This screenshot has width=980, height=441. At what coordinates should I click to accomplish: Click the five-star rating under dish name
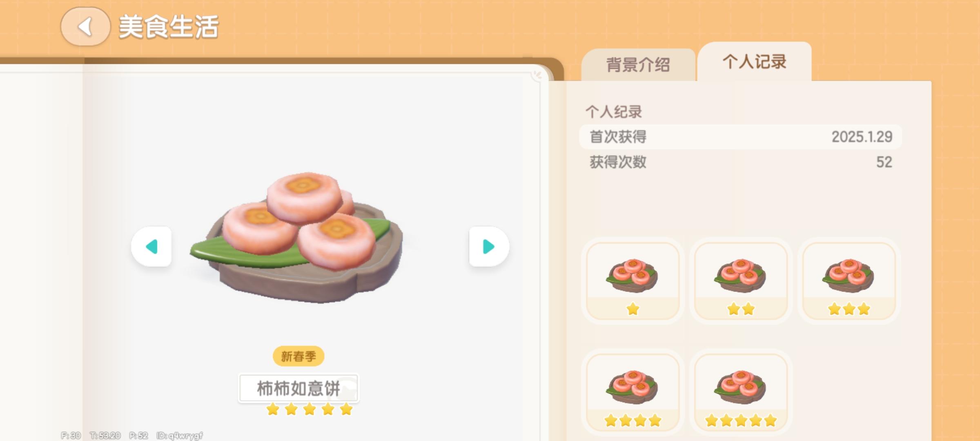(x=310, y=409)
